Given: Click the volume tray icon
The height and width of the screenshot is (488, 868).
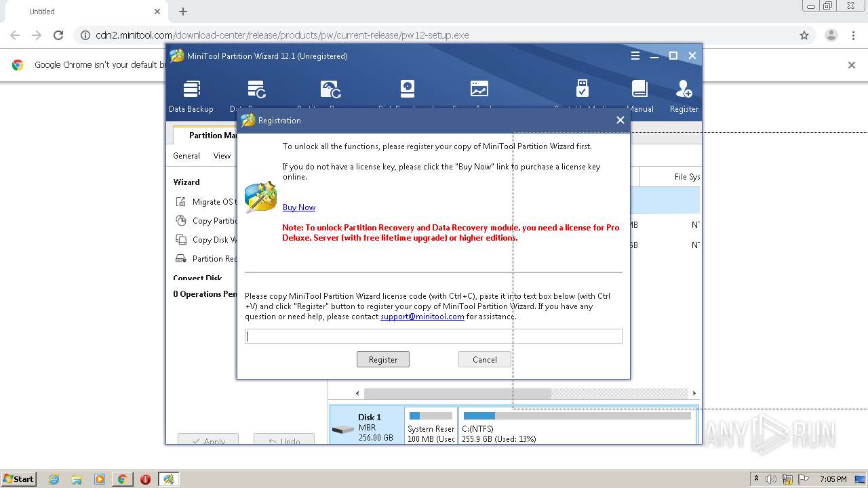Looking at the screenshot, I should click(x=771, y=479).
